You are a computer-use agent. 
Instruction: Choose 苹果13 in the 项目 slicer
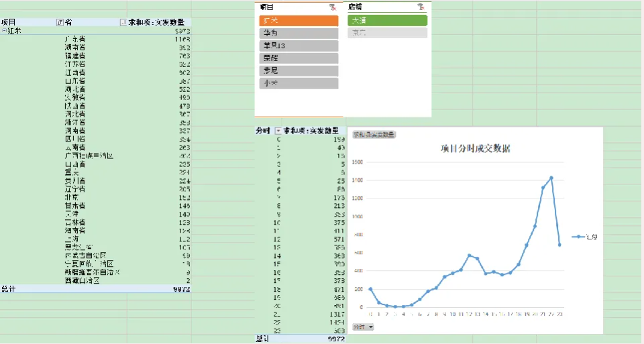tap(299, 46)
